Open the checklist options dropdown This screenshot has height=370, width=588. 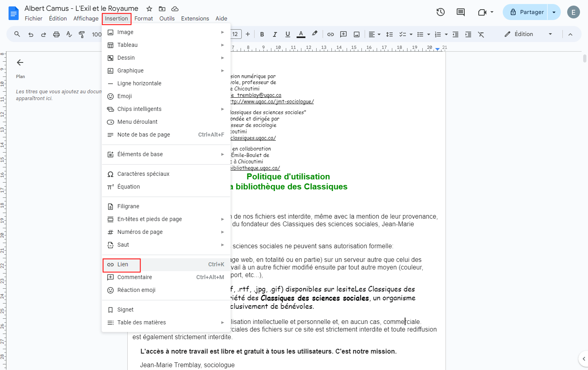coord(411,34)
